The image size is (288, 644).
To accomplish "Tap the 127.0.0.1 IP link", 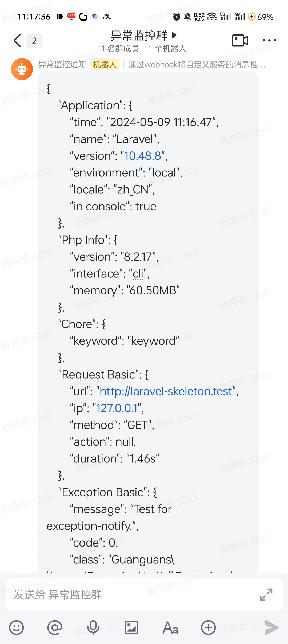I will (117, 408).
